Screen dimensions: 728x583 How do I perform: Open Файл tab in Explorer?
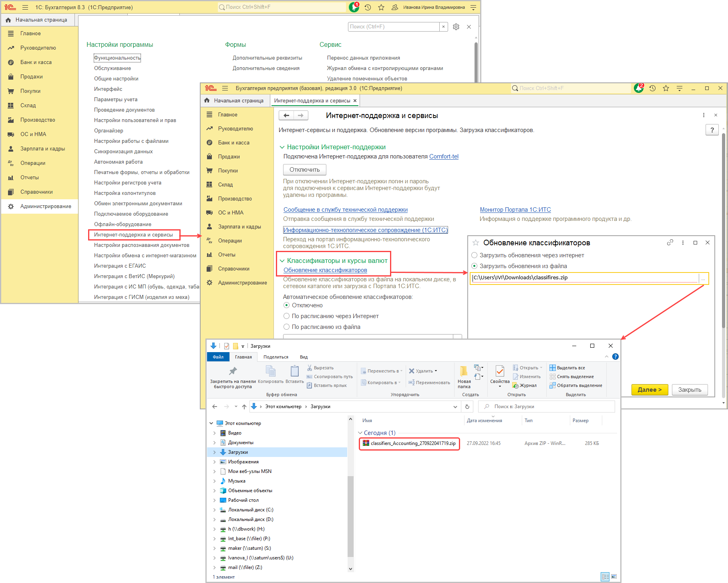(x=218, y=357)
